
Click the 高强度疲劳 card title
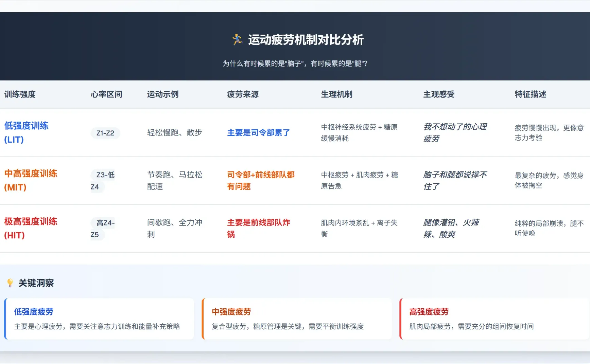pyautogui.click(x=429, y=312)
